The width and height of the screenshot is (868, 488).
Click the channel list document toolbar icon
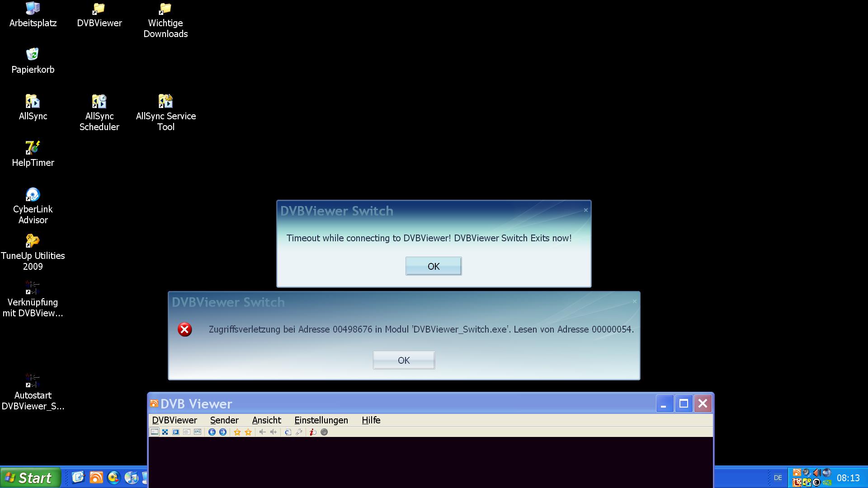(x=288, y=432)
